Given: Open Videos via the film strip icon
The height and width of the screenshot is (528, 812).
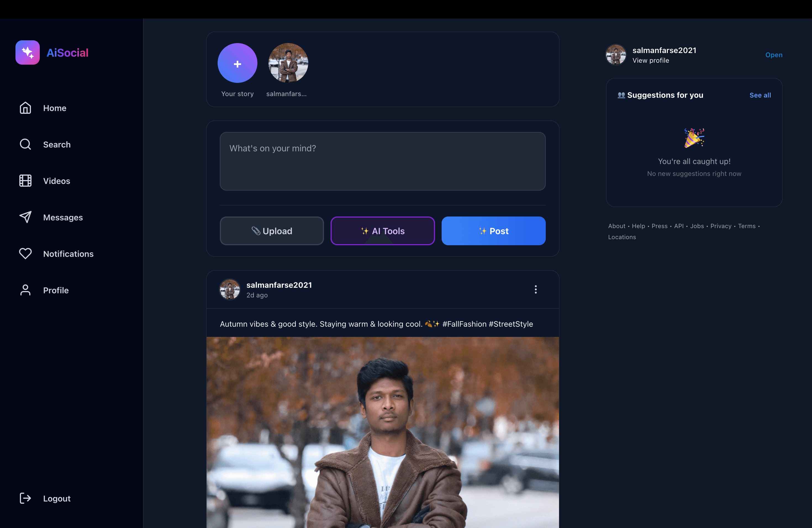Looking at the screenshot, I should [x=25, y=181].
